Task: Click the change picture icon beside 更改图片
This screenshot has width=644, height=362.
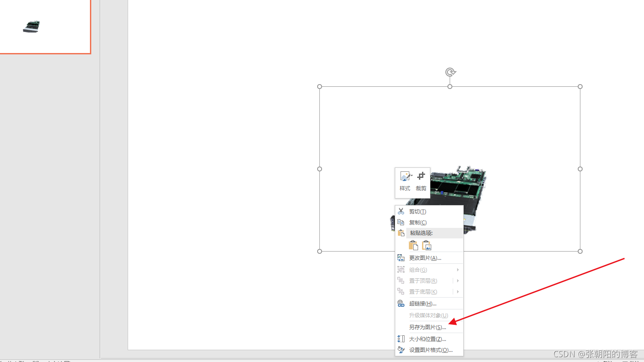Action: (401, 258)
